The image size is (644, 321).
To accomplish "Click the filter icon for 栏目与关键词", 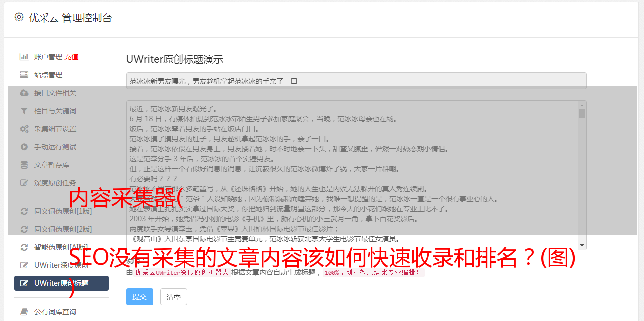I will point(24,111).
